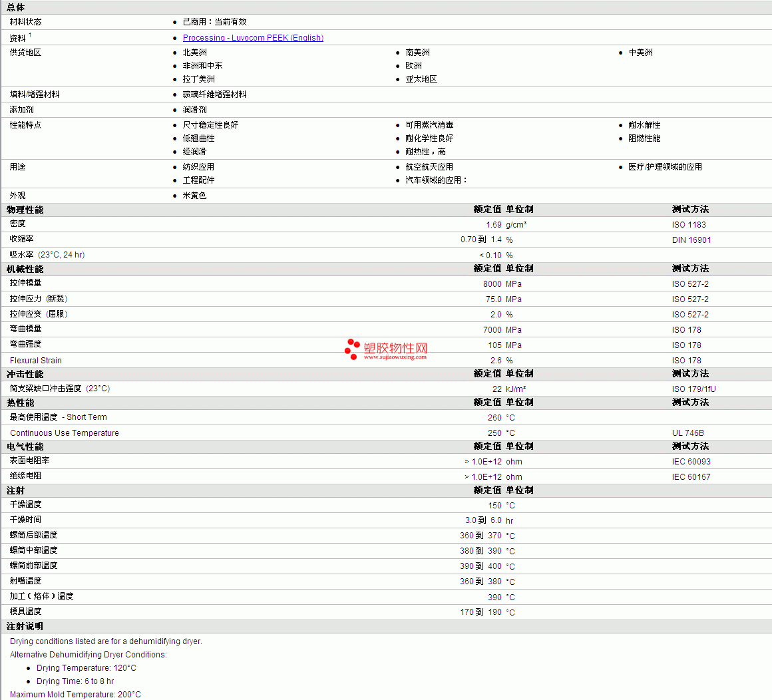Click the Maximum Mold Temperature: 200°C note
The width and height of the screenshot is (772, 700).
(x=75, y=695)
